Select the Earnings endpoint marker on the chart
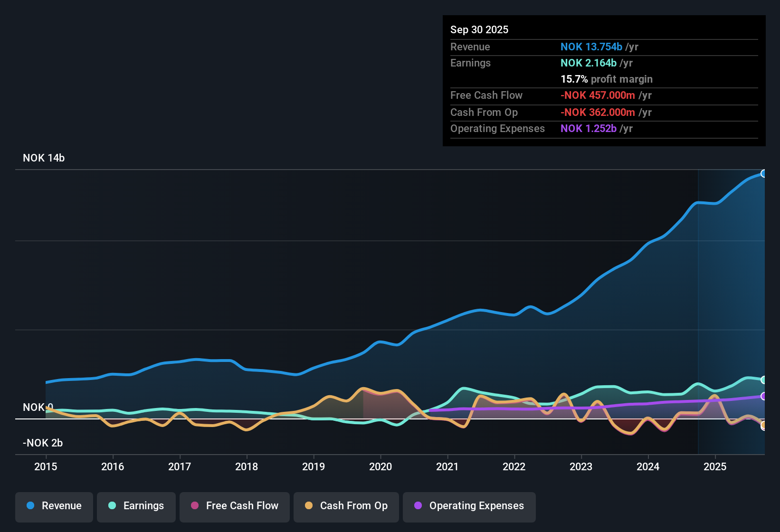Screen dimensions: 780x532 [764, 380]
